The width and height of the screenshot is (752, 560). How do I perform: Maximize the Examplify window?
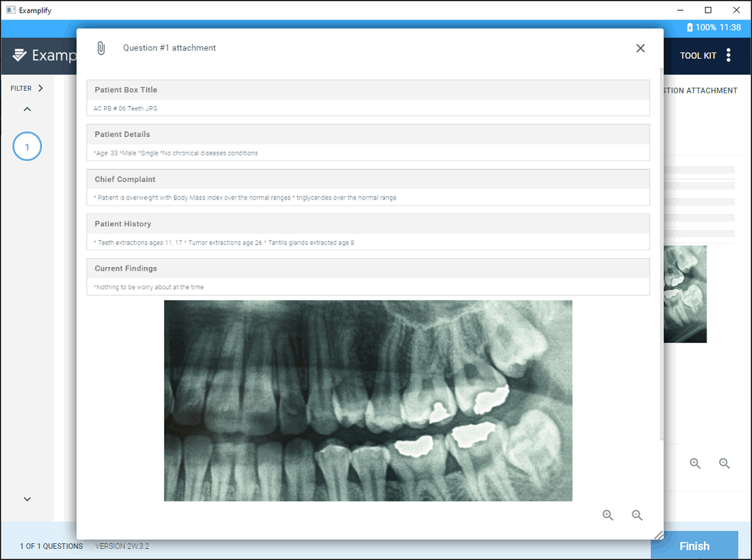pos(708,10)
